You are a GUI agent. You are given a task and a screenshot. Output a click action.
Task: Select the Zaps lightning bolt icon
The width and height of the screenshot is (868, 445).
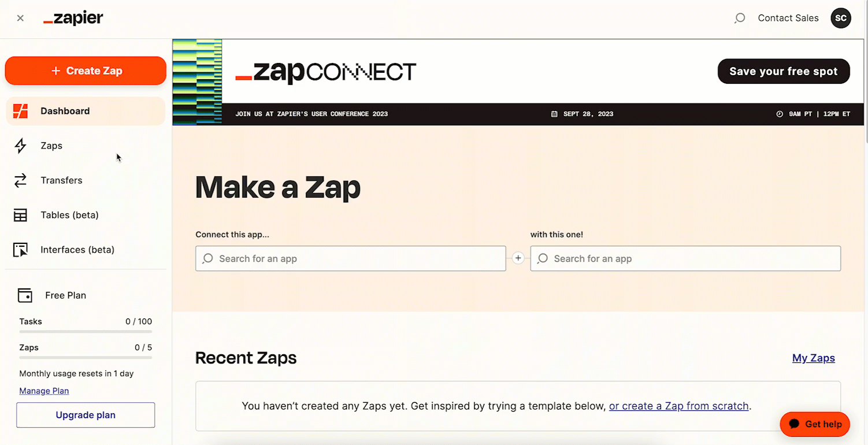click(x=21, y=146)
